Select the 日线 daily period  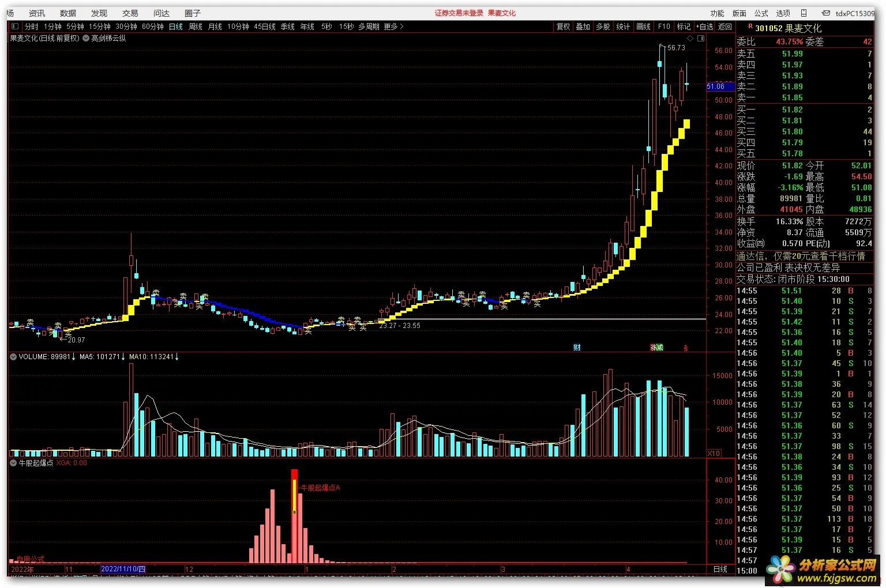tap(176, 27)
